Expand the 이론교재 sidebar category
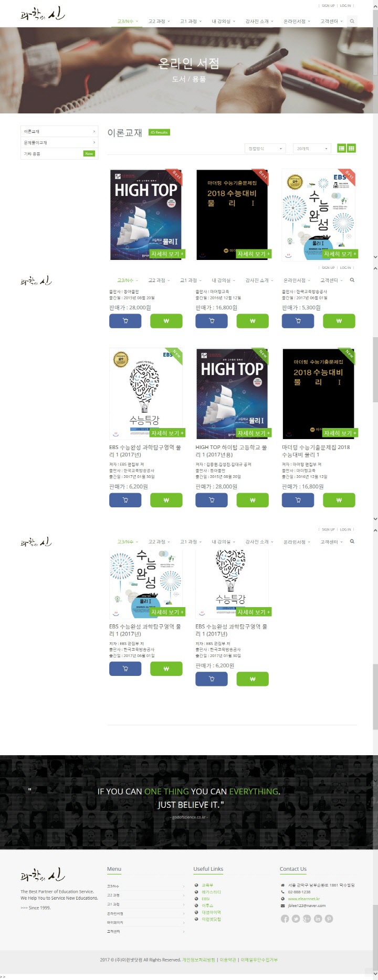The height and width of the screenshot is (980, 378). 59,131
